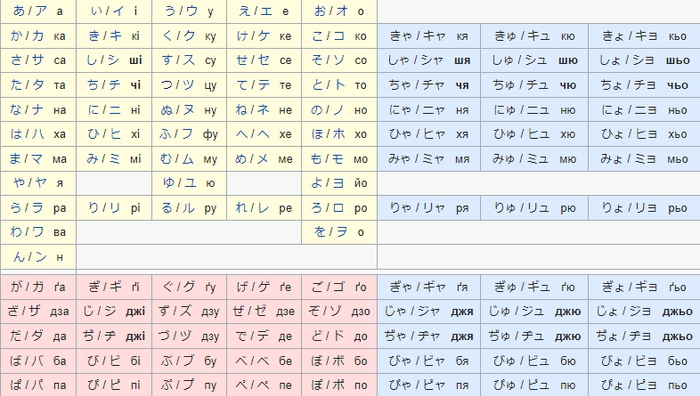Select the 'ґа' transliteration in pink row

(60, 287)
